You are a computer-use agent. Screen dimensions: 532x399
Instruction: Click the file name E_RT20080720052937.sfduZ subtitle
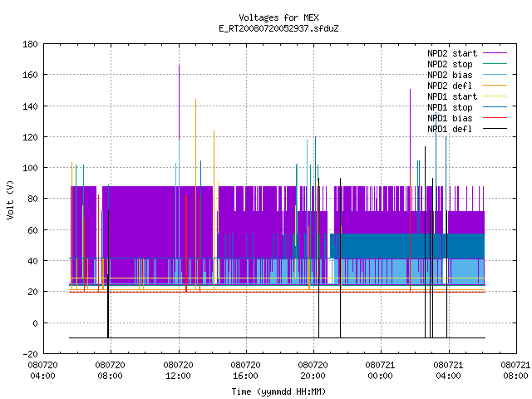pos(278,28)
